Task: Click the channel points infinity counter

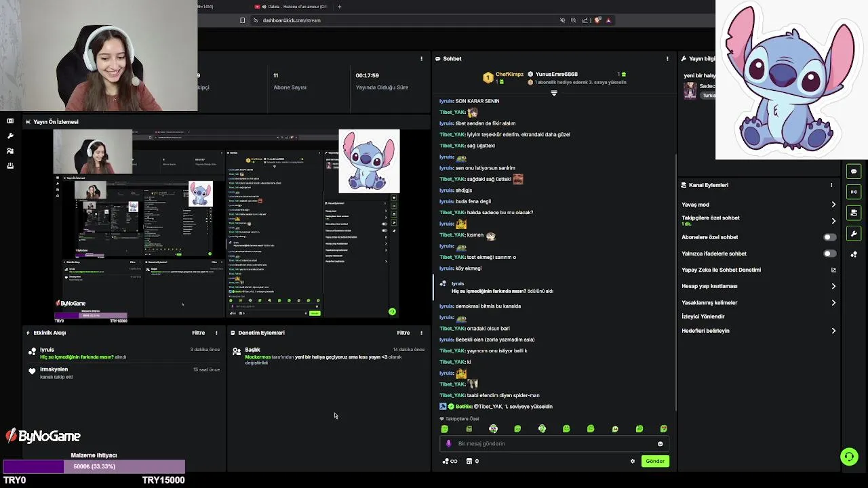Action: click(x=450, y=461)
